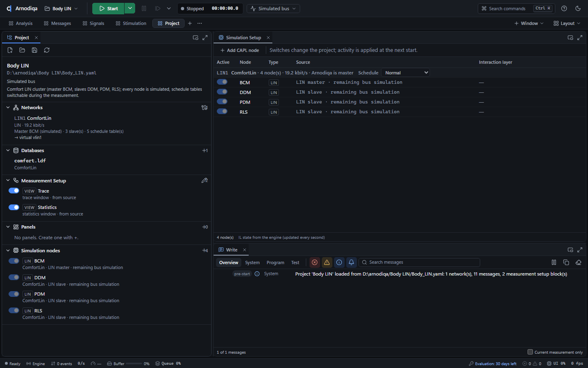Toggle BCM Active switch in Simulation Setup
The height and width of the screenshot is (368, 588).
coord(222,82)
